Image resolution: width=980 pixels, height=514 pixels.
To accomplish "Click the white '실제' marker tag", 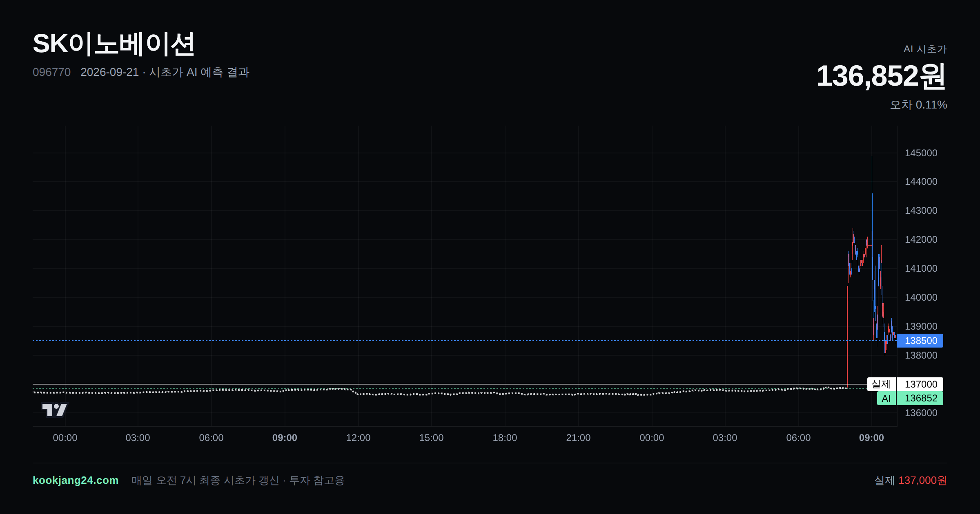I will 882,384.
